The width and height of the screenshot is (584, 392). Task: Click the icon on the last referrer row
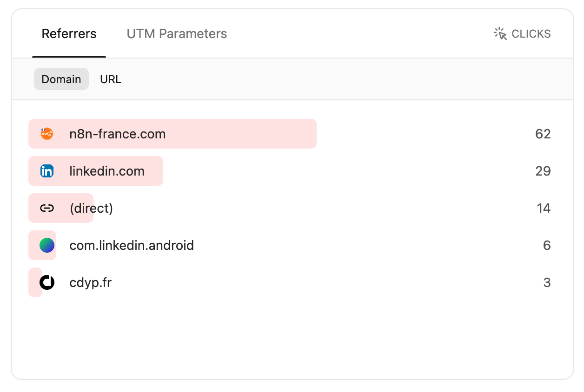[46, 282]
